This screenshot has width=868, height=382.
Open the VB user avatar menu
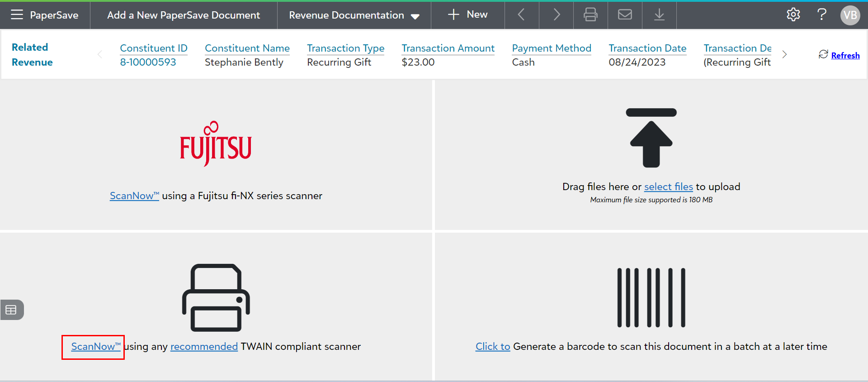(850, 15)
